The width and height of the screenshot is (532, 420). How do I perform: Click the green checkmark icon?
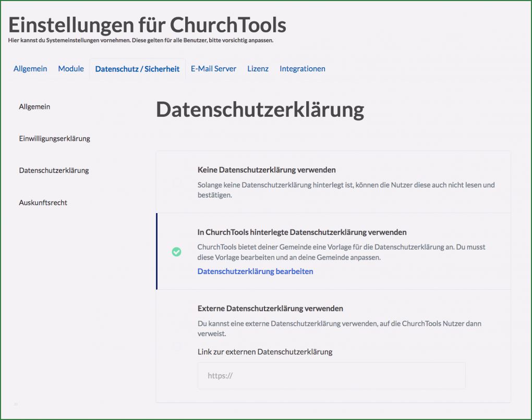pyautogui.click(x=176, y=252)
